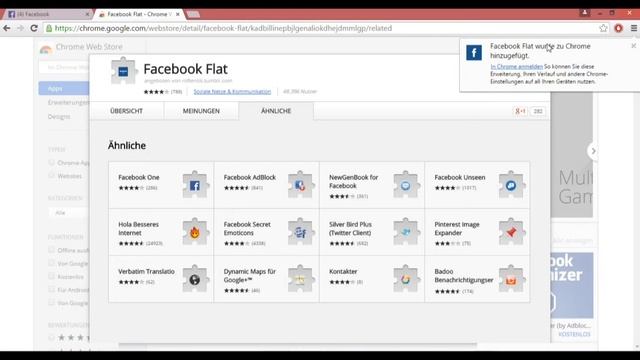
Task: Click the Verbatim Translatio globe icon
Action: point(196,279)
